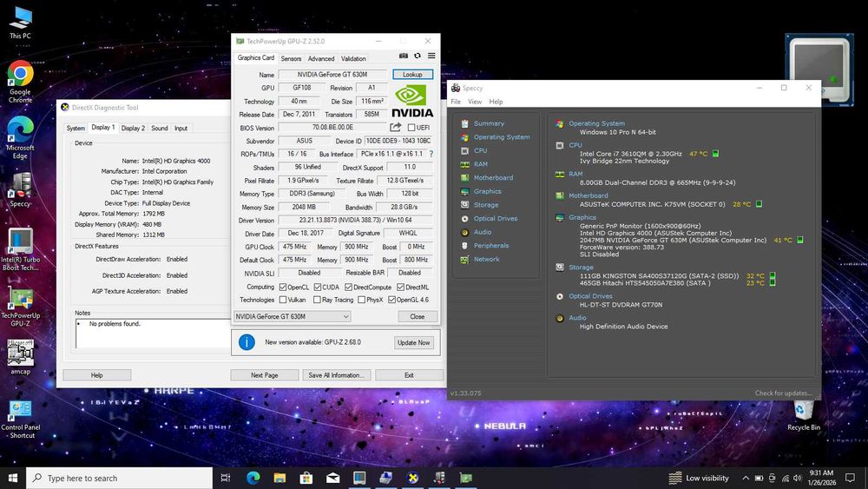
Task: Toggle the CUDA checkbox
Action: [x=317, y=287]
